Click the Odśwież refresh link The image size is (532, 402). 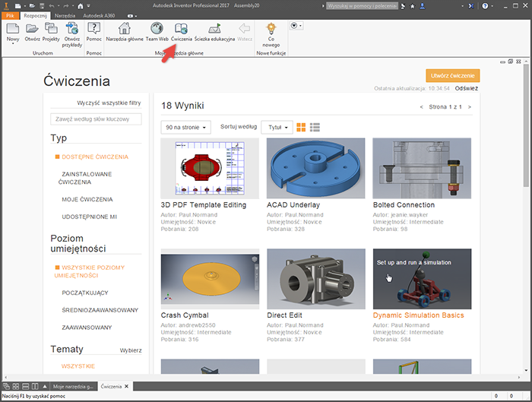click(x=466, y=88)
